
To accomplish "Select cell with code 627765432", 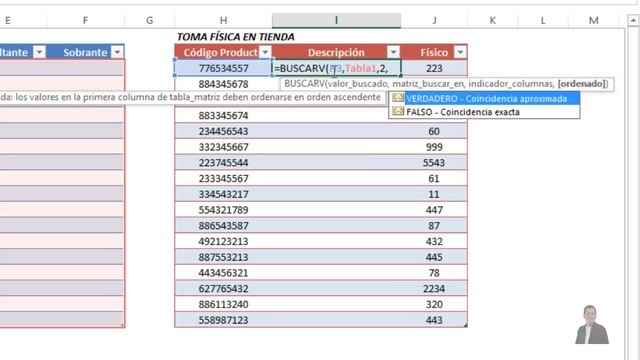I will click(223, 289).
